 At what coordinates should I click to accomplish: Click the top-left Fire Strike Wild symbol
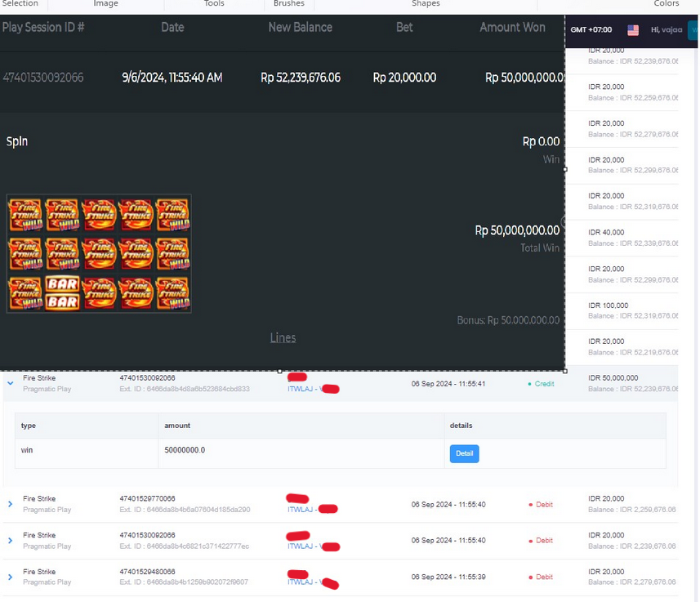coord(25,215)
